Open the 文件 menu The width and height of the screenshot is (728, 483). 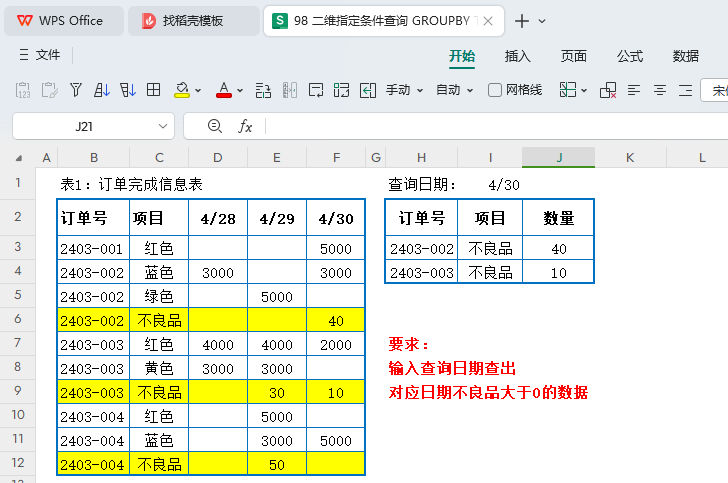point(40,55)
